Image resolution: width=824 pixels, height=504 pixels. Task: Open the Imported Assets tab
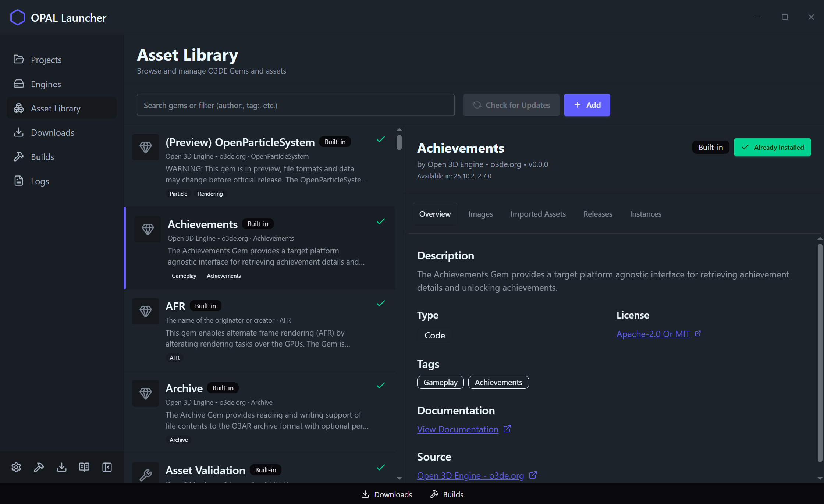pos(538,214)
